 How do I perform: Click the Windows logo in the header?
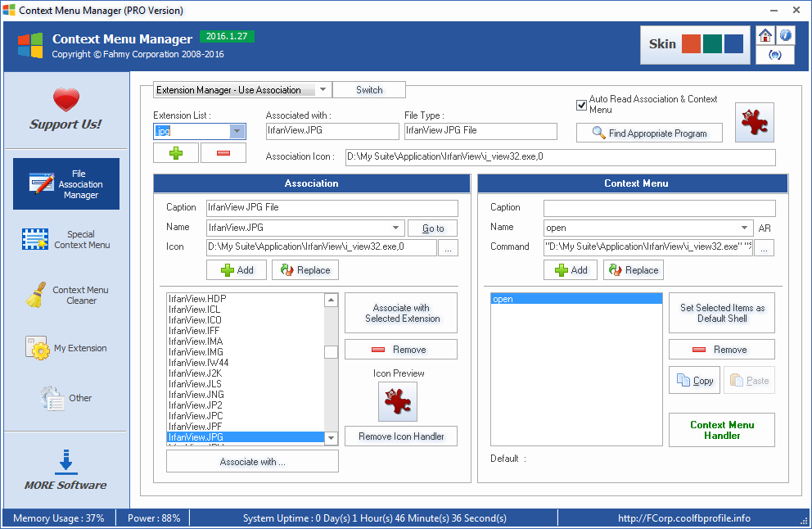(30, 46)
